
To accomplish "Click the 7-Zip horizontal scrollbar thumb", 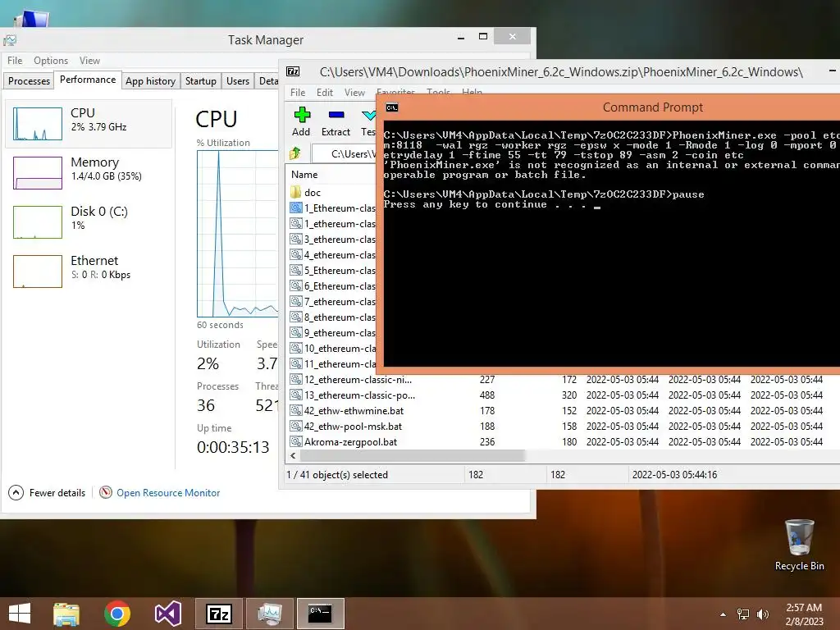I will (x=412, y=456).
